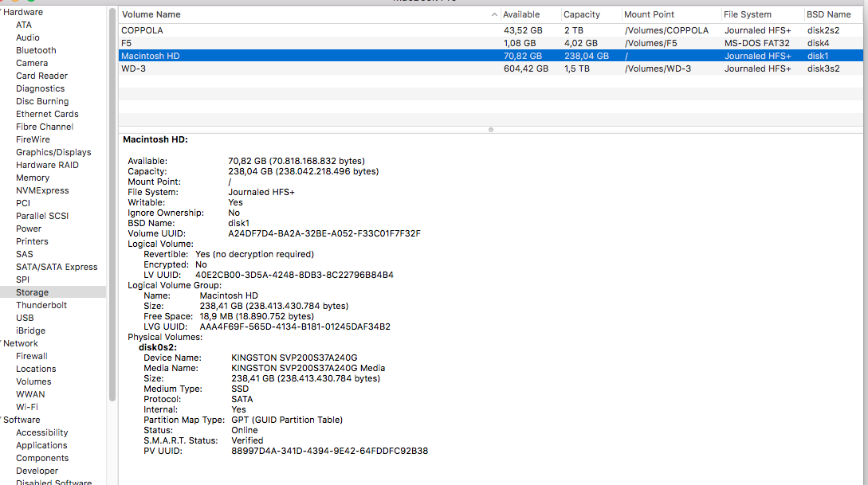Open Card Reader information
The height and width of the screenshot is (485, 868).
tap(41, 76)
